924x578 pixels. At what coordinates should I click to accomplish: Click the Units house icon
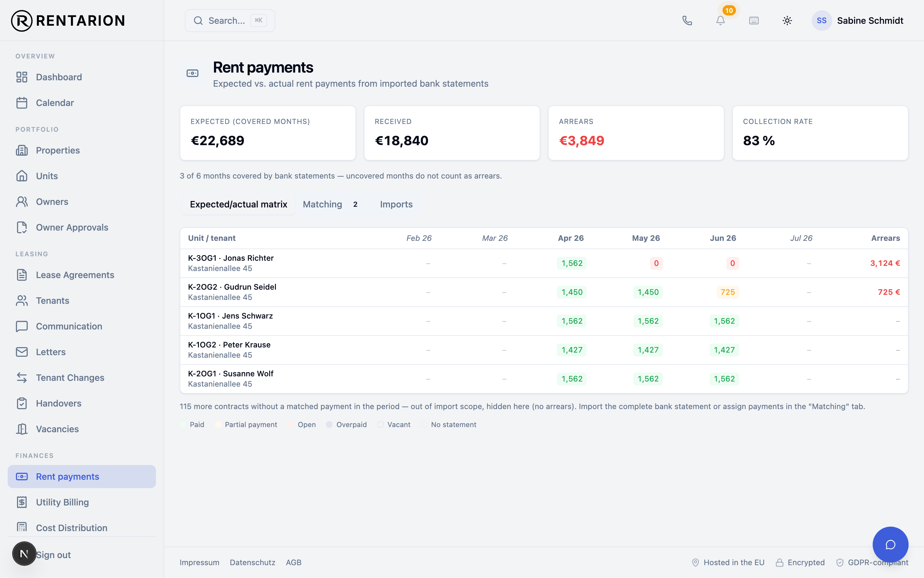coord(22,176)
